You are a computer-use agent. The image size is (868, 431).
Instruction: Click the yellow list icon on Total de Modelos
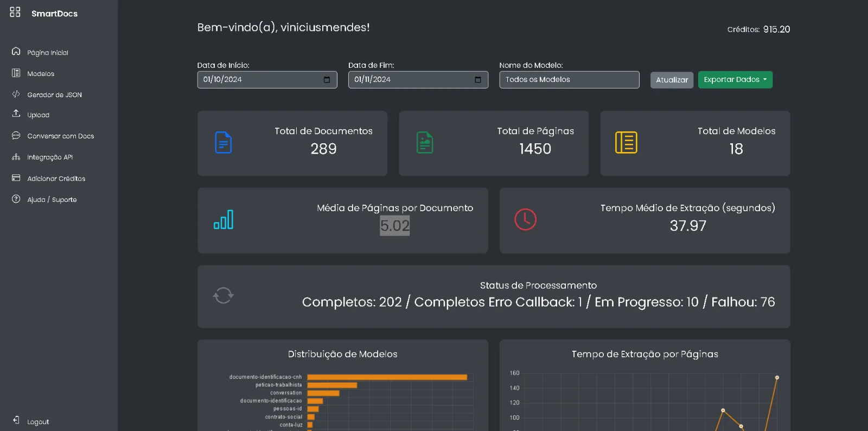[626, 143]
